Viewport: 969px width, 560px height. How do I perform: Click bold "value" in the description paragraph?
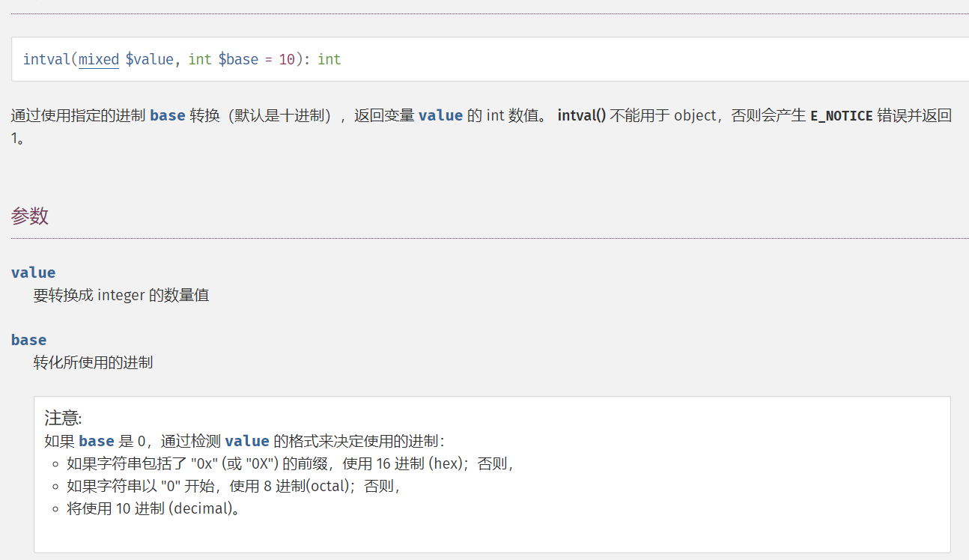(x=440, y=115)
